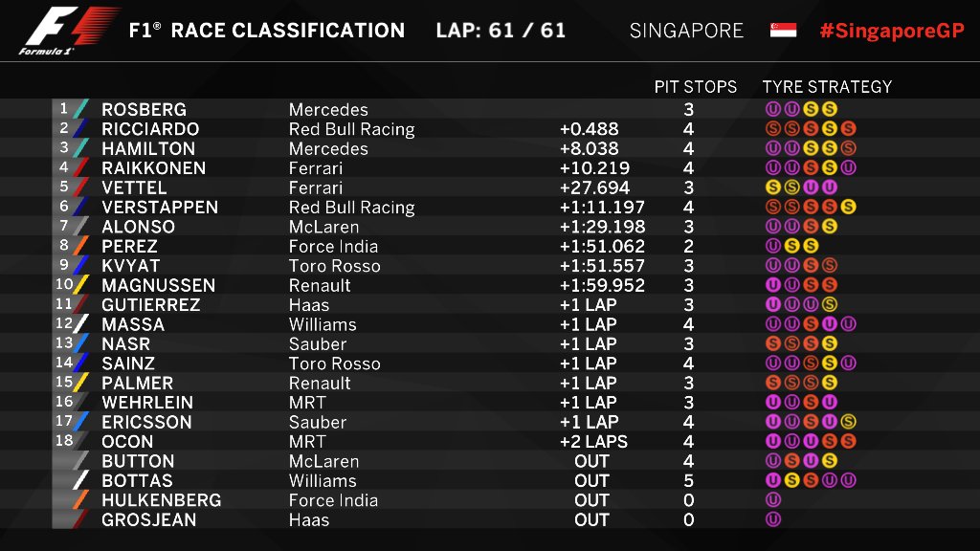This screenshot has width=980, height=551.
Task: Click the position 1 badge
Action: pyautogui.click(x=64, y=109)
